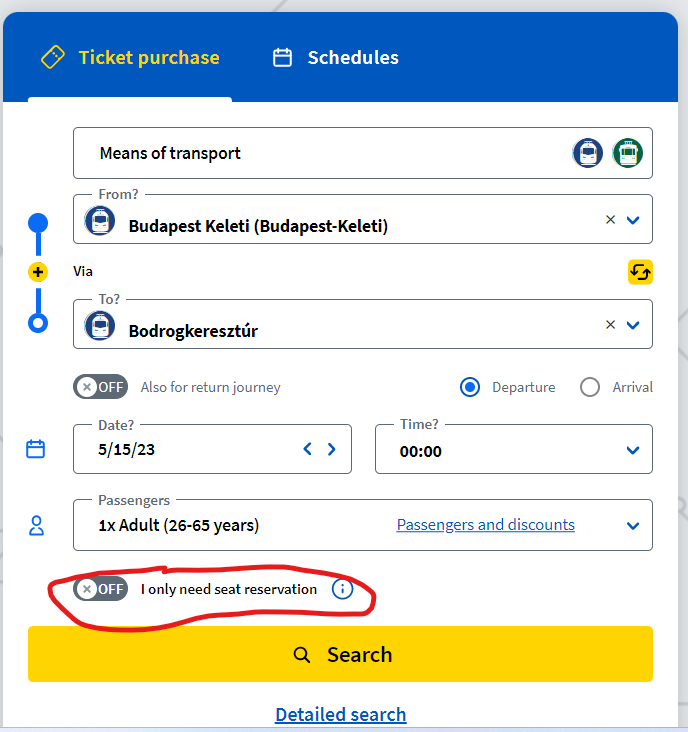This screenshot has width=688, height=732.
Task: Expand the To station dropdown
Action: 632,325
